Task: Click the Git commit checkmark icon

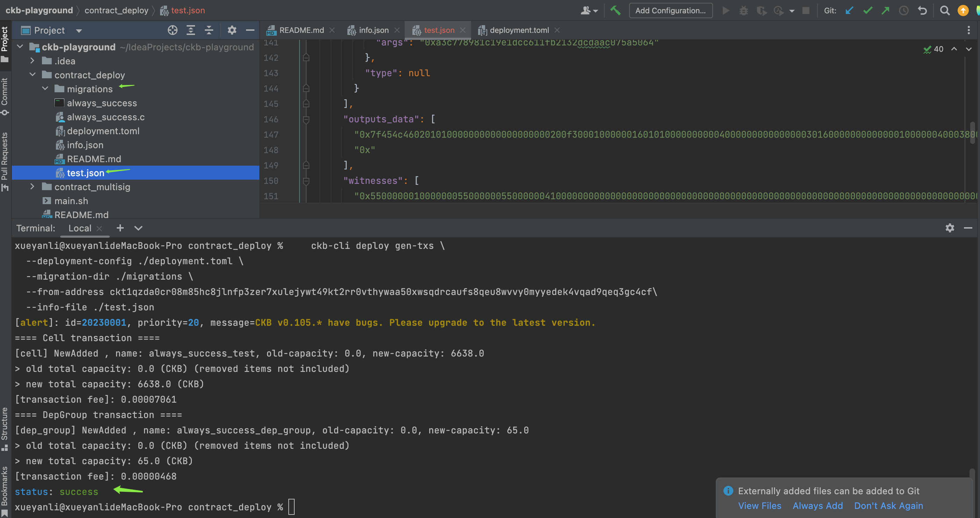Action: coord(867,10)
